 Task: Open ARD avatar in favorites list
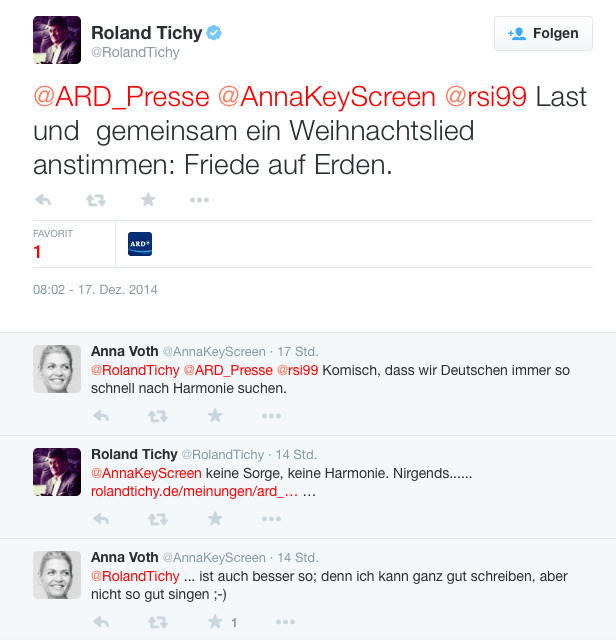(x=140, y=244)
